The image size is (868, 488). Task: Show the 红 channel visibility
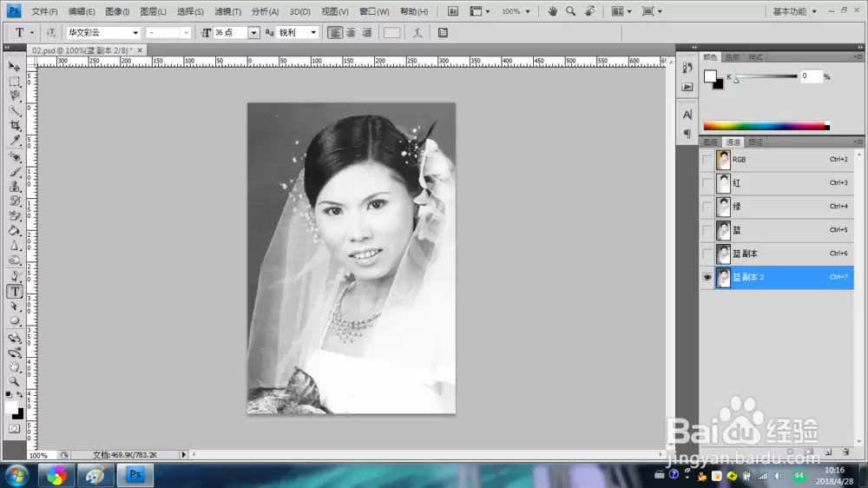click(x=707, y=183)
